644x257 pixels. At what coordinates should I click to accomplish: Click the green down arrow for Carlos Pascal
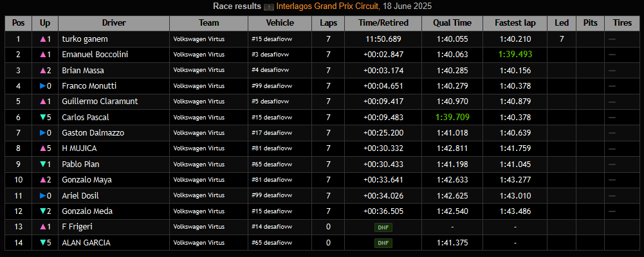(x=42, y=117)
